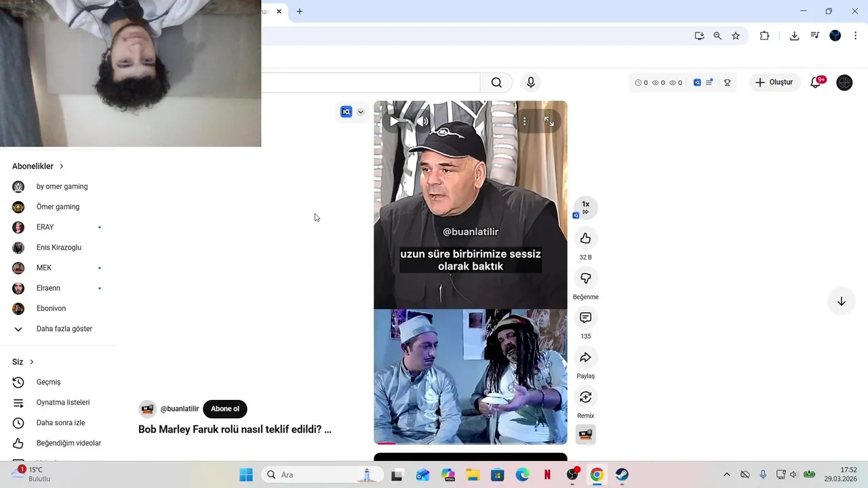Like the short with thumbs-up icon
The image size is (868, 488).
coord(586,239)
